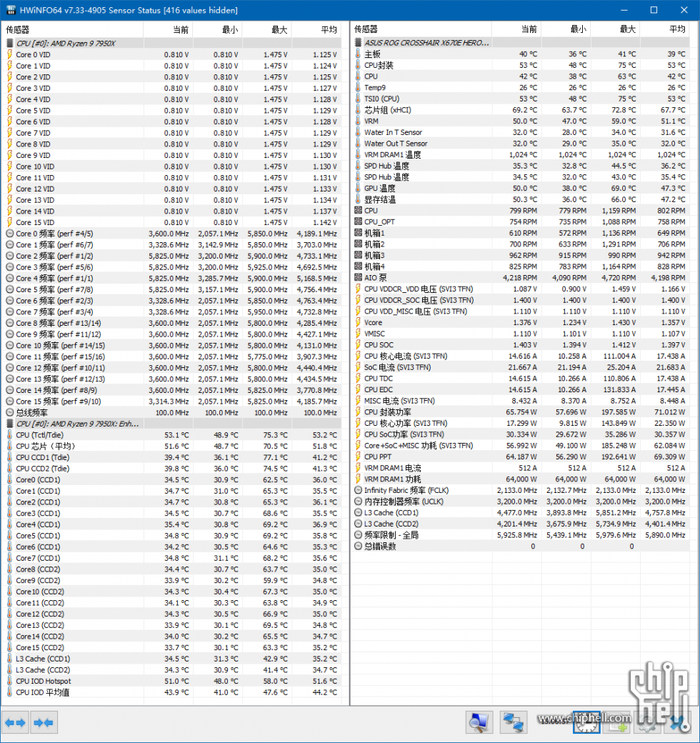Viewport: 700px width, 743px height.
Task: Select the Core15 (CCD2) temperature row
Action: point(171,648)
